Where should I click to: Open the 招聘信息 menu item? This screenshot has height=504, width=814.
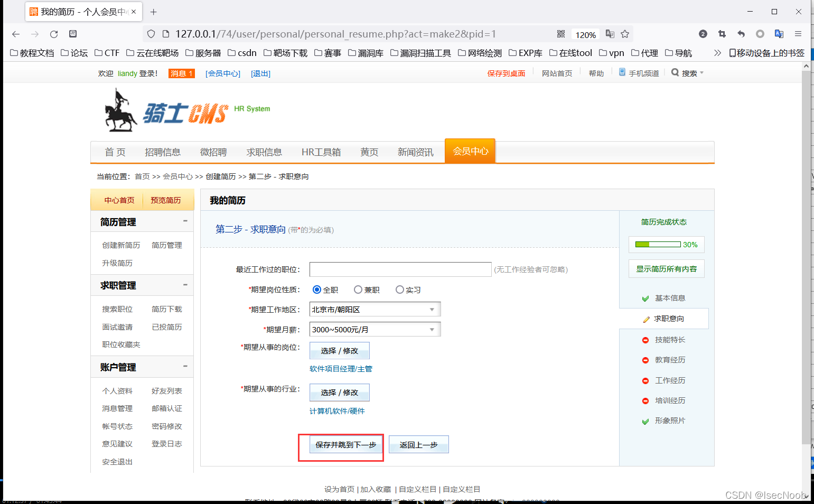(x=163, y=152)
